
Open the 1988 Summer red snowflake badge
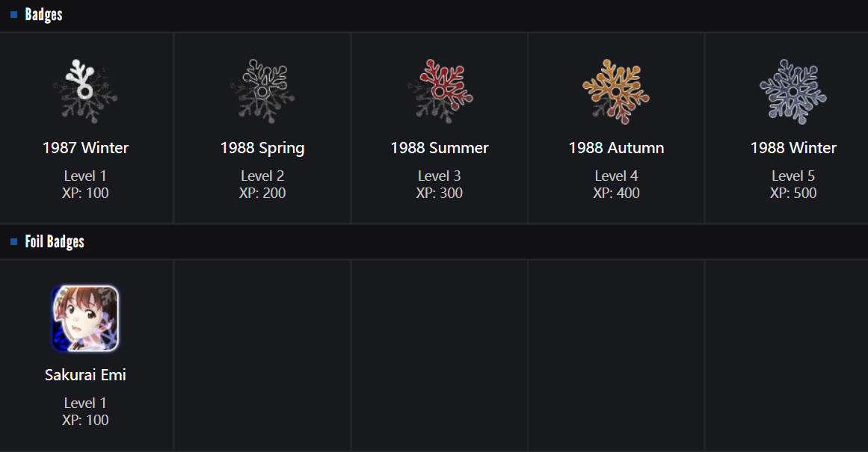440,92
